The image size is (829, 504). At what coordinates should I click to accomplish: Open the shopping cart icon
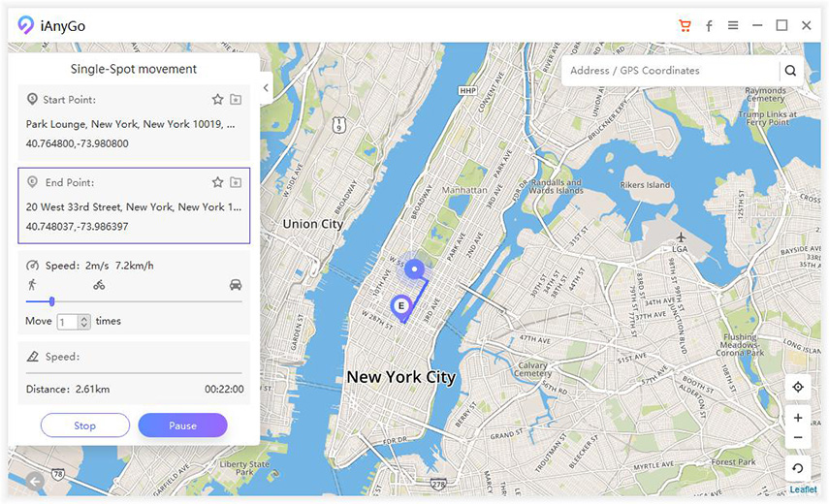685,25
